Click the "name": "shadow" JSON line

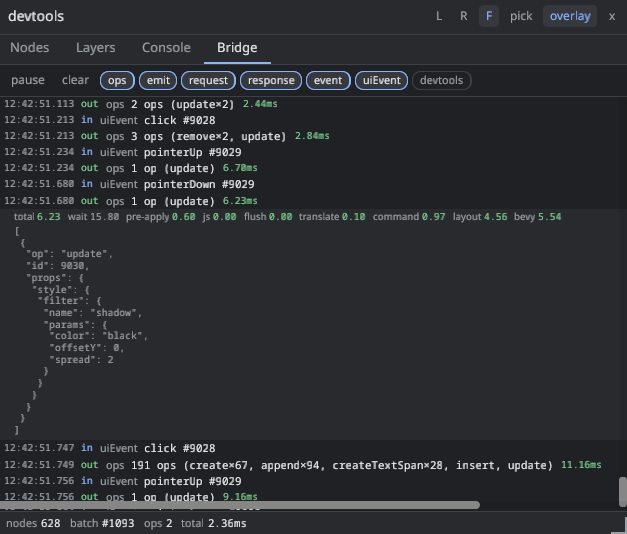pyautogui.click(x=93, y=313)
